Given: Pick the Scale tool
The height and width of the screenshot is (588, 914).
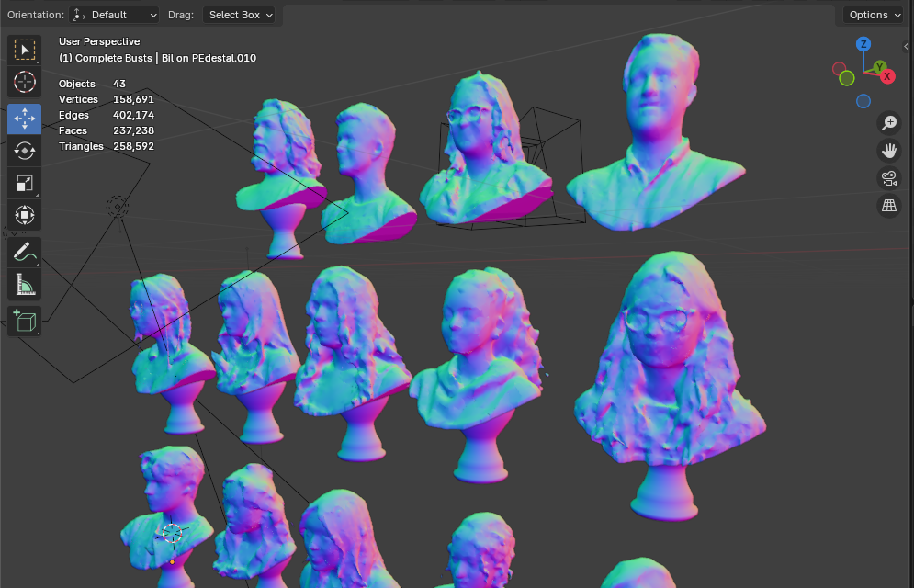Looking at the screenshot, I should coord(25,183).
